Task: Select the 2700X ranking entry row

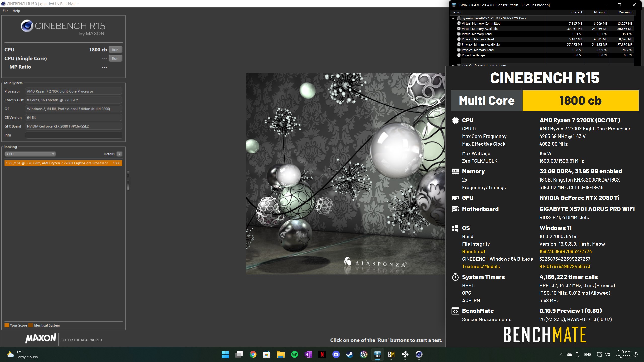Action: click(63, 163)
